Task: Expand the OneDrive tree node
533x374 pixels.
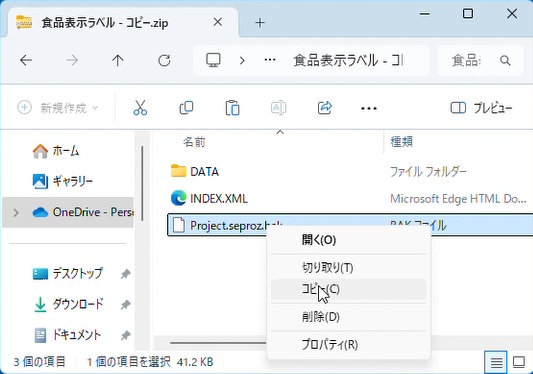Action: pos(16,213)
